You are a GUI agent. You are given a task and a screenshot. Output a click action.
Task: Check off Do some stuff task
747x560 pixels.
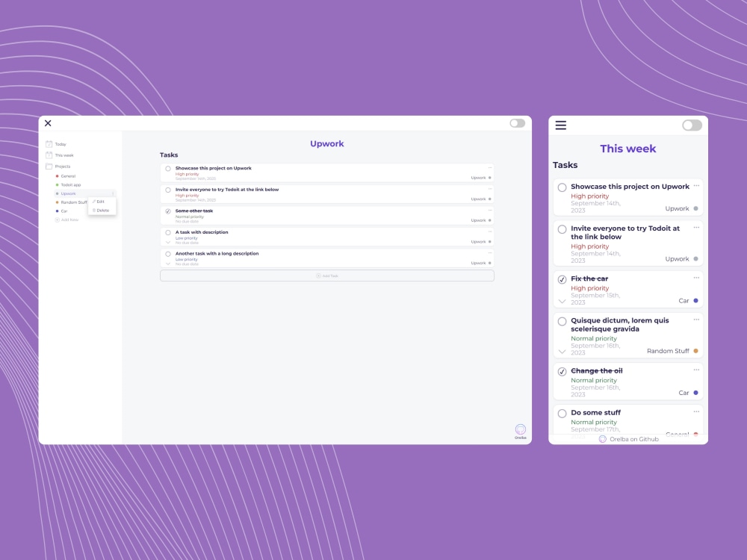pos(562,414)
